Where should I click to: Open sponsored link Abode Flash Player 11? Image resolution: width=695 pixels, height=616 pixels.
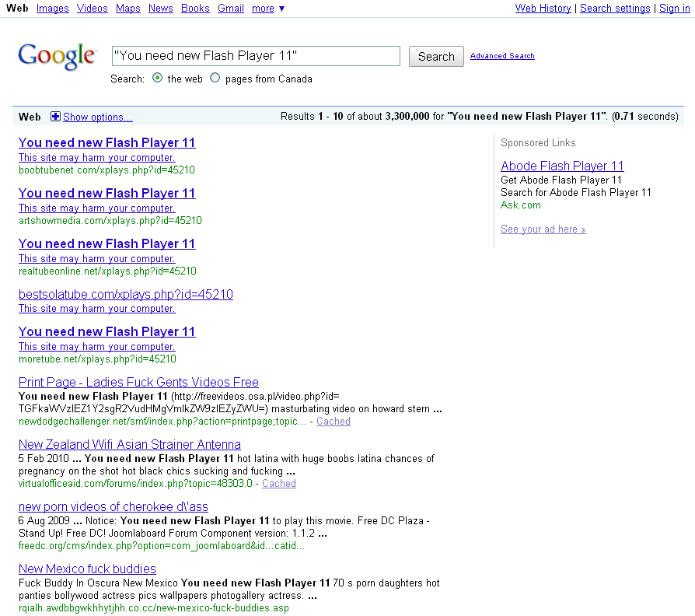click(x=562, y=166)
